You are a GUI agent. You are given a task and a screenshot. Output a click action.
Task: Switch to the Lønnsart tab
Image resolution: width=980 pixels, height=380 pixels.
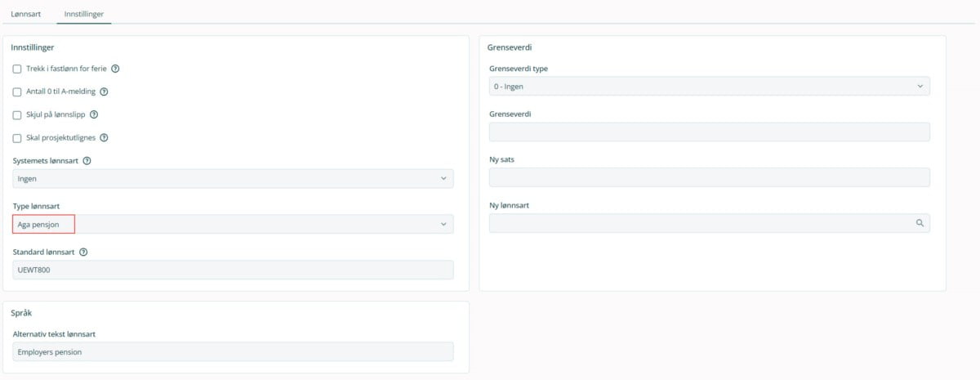25,14
